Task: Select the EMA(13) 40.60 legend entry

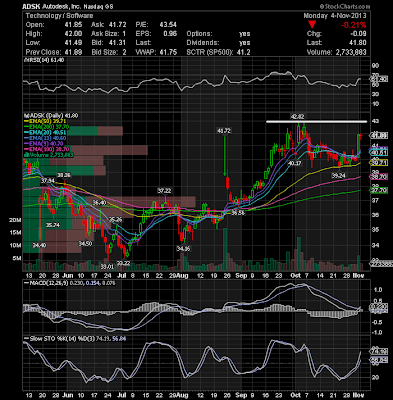Action: tap(45, 138)
